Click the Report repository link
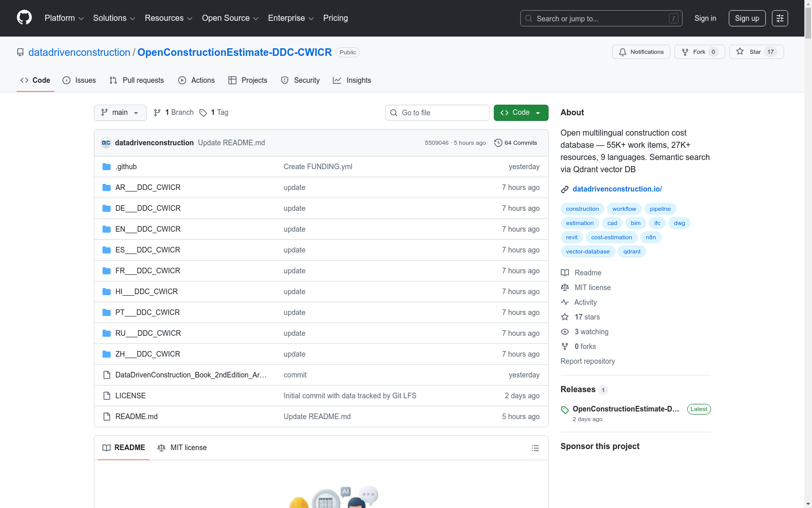This screenshot has width=812, height=508. click(588, 361)
